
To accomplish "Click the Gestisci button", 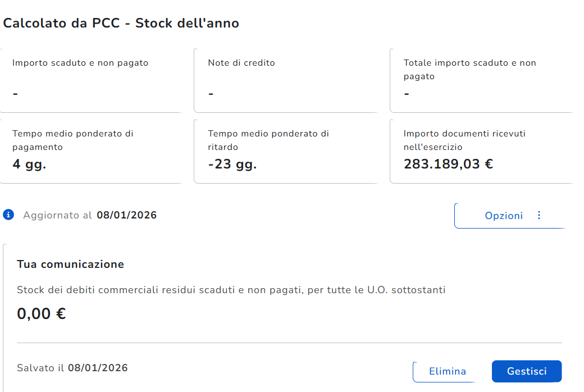I will [526, 371].
